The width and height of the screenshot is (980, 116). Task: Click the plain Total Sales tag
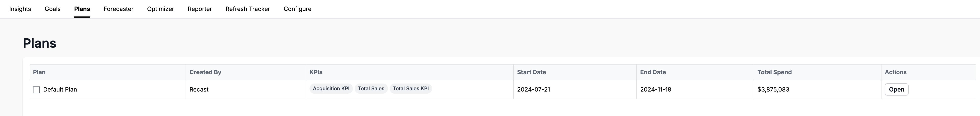[x=371, y=89]
